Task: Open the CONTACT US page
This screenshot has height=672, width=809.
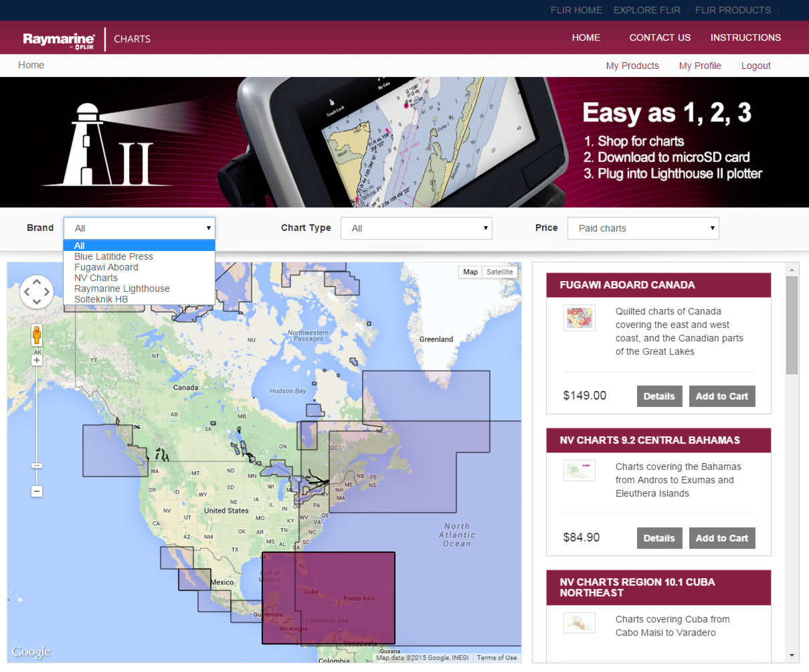Action: click(x=660, y=37)
